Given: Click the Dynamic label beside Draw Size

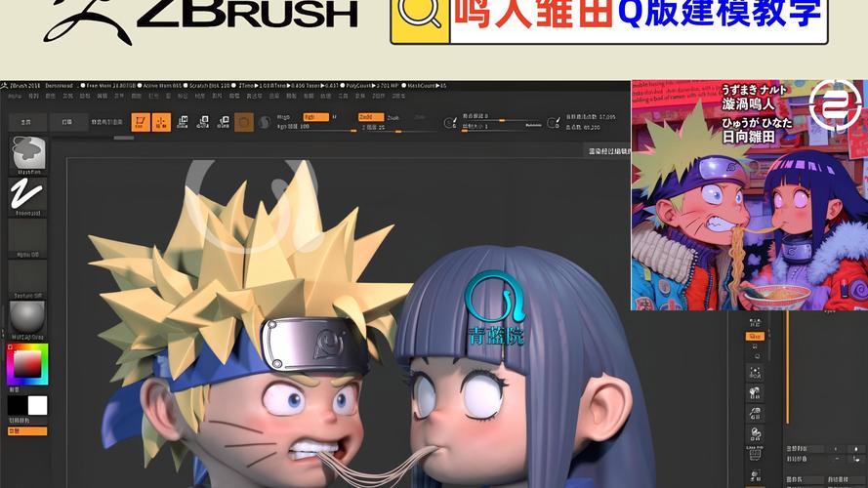Looking at the screenshot, I should point(533,126).
